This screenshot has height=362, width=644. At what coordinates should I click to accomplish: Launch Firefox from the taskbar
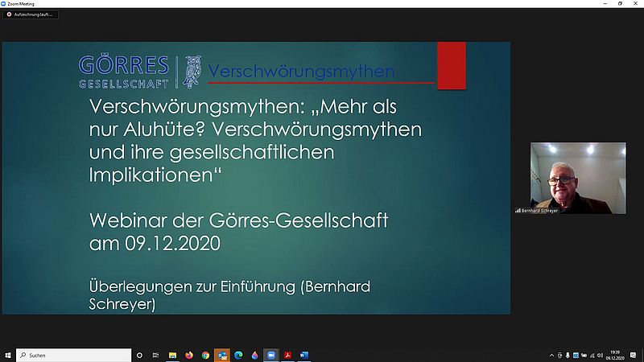(189, 355)
